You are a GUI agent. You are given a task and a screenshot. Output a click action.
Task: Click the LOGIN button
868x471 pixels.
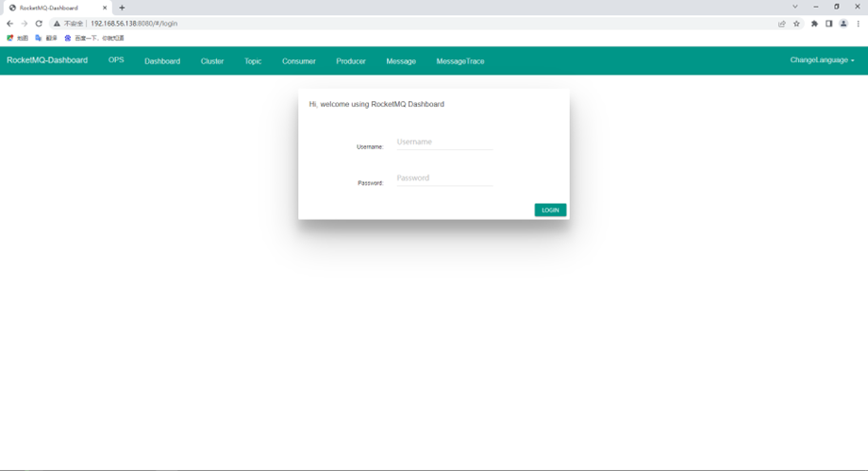(x=550, y=210)
